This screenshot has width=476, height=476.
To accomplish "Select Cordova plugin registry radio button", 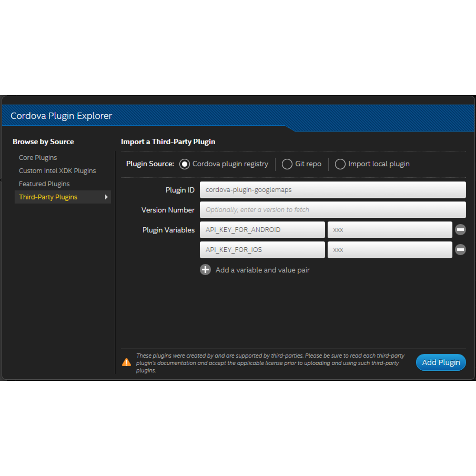I will [x=184, y=164].
